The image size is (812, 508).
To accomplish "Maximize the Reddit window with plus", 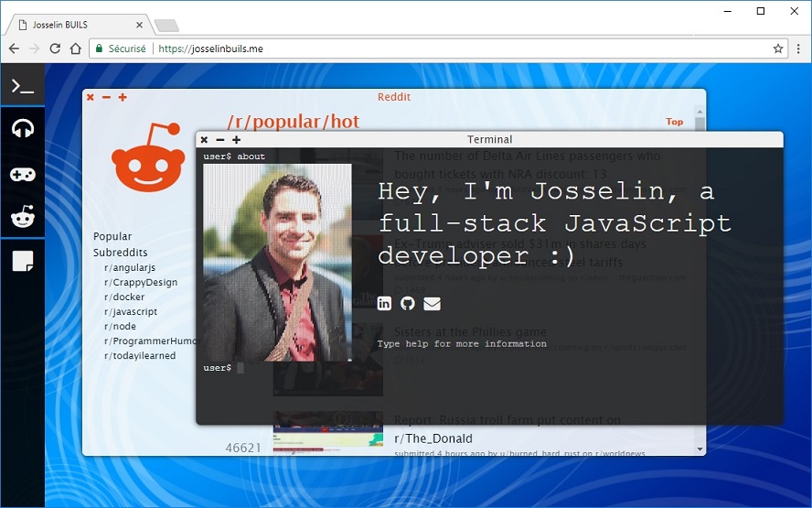I will [123, 97].
